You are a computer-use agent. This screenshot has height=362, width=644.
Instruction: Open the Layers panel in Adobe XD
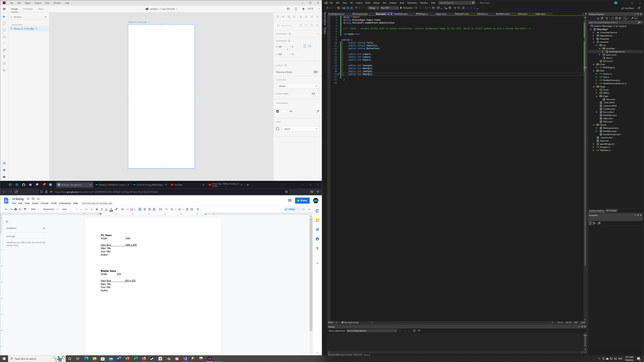(x=4, y=170)
